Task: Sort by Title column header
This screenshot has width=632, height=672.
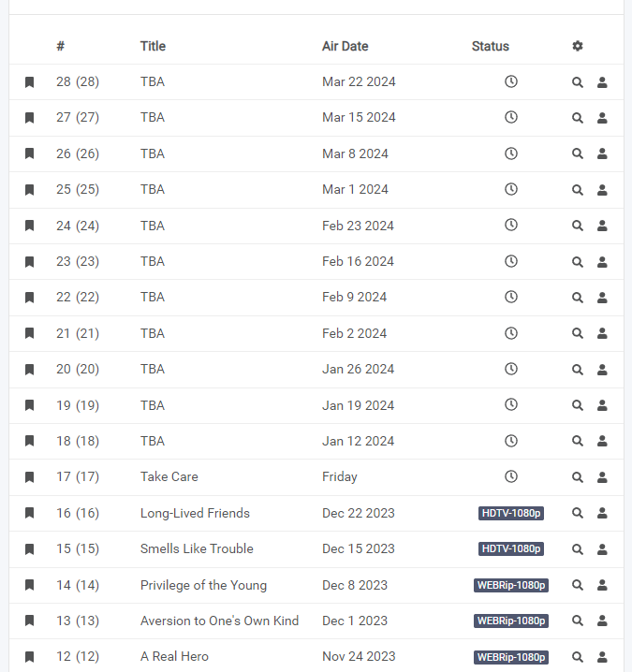Action: [153, 46]
